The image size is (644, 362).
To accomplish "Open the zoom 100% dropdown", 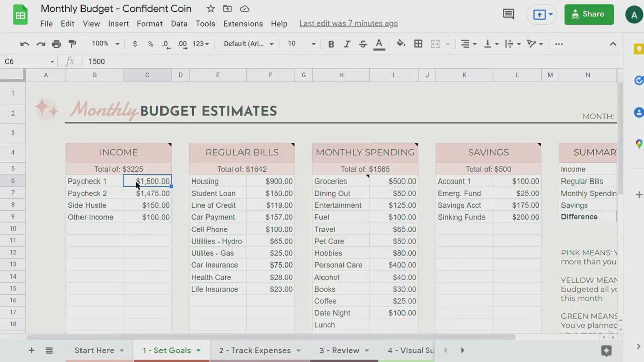I will pos(105,44).
